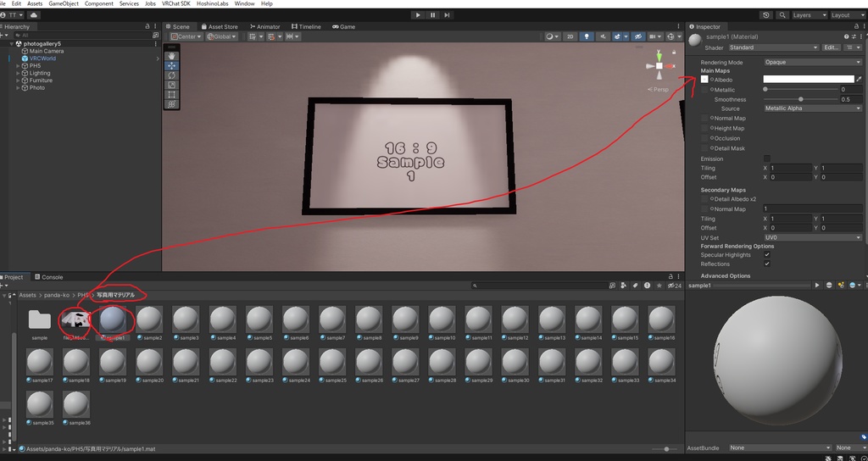This screenshot has width=868, height=461.
Task: Open the UV Set dropdown
Action: (x=813, y=237)
